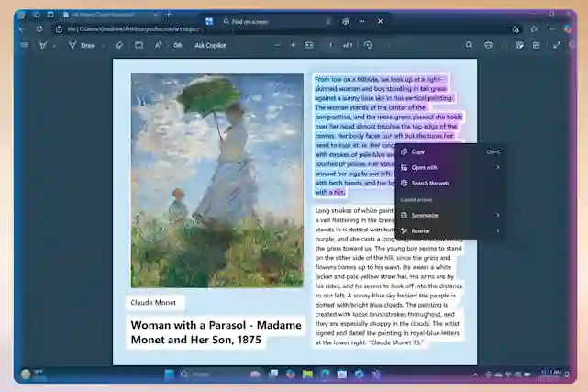Image resolution: width=588 pixels, height=392 pixels.
Task: Select the Rewrite Copilot action
Action: pyautogui.click(x=450, y=231)
